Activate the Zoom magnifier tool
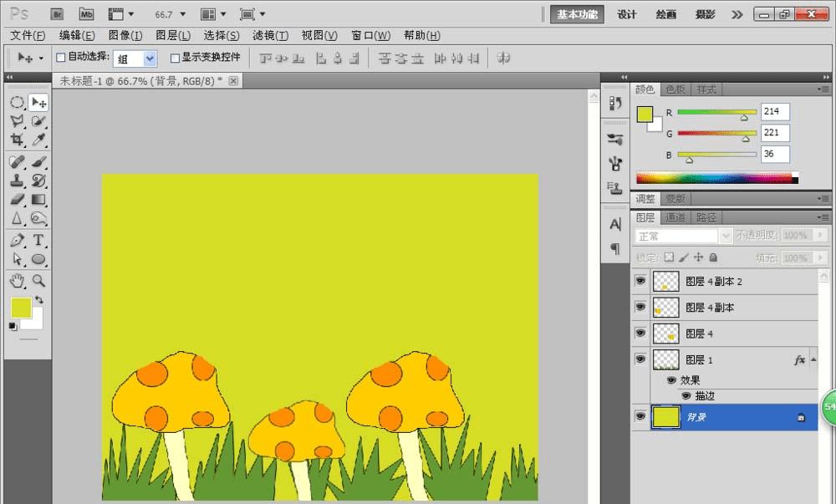The width and height of the screenshot is (836, 504). (x=38, y=280)
